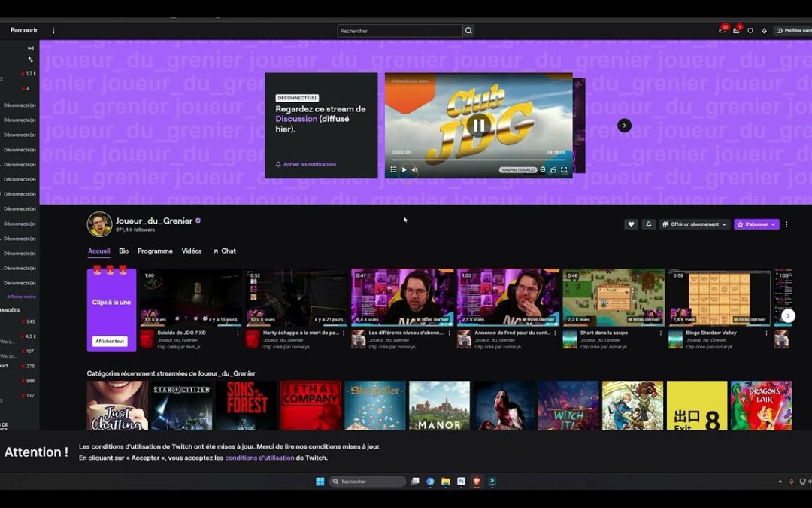Screen dimensions: 812x508
Task: Click the heart follow button
Action: [x=631, y=224]
